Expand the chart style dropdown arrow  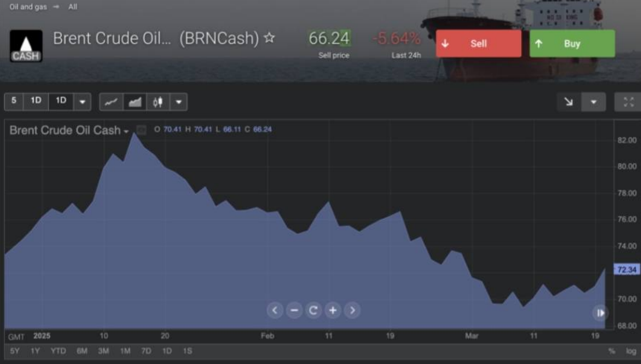179,102
